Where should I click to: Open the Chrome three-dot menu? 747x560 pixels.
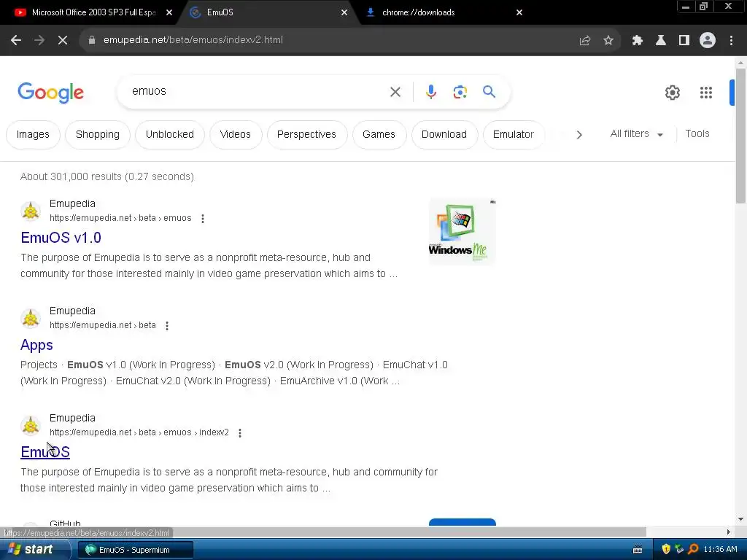click(731, 41)
